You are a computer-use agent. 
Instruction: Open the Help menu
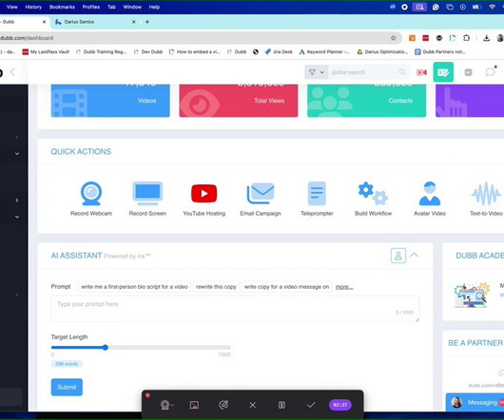pyautogui.click(x=154, y=7)
